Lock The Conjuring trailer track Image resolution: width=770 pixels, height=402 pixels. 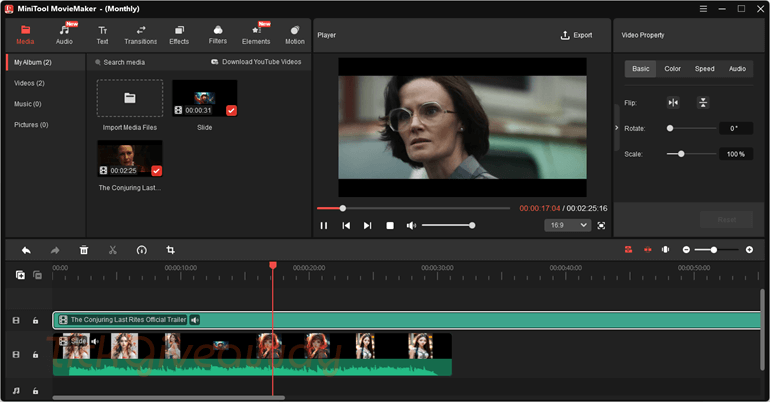click(35, 321)
